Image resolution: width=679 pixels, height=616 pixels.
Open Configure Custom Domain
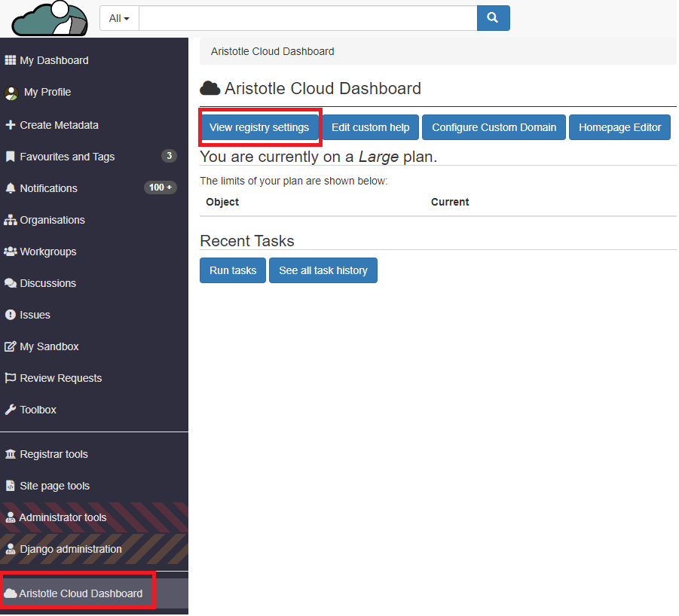[494, 127]
